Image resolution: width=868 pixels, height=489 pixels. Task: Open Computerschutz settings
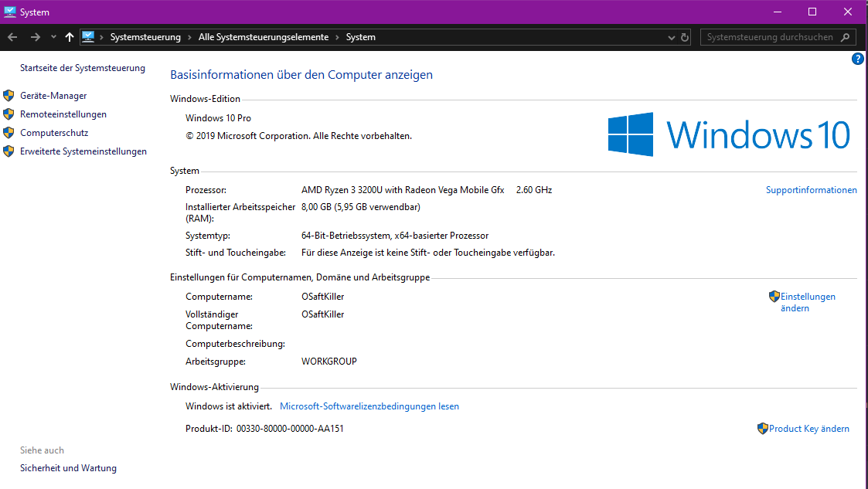(x=54, y=133)
